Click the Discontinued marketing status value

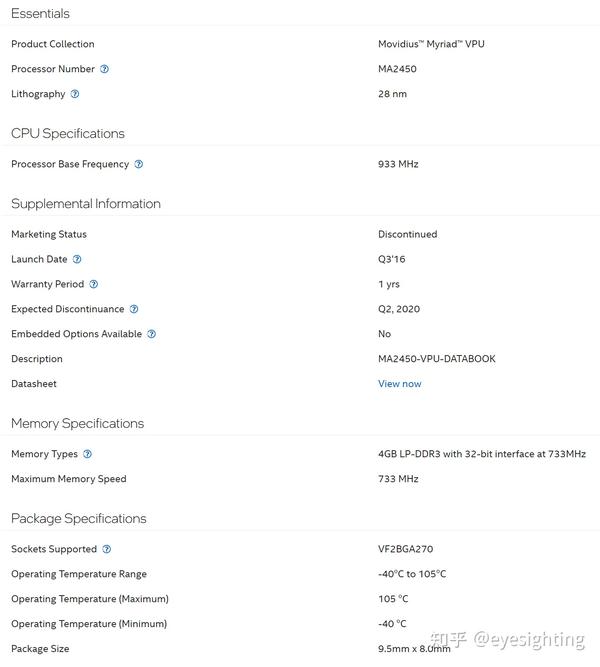407,234
